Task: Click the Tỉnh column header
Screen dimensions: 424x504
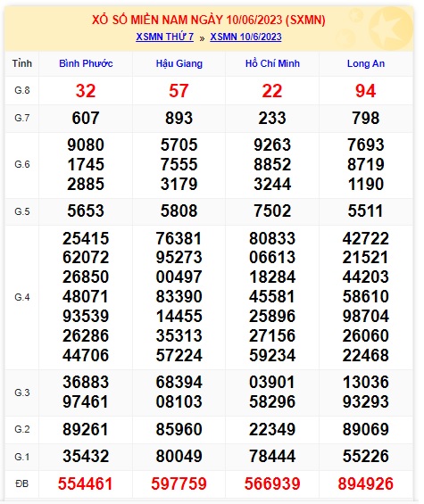Action: [22, 63]
